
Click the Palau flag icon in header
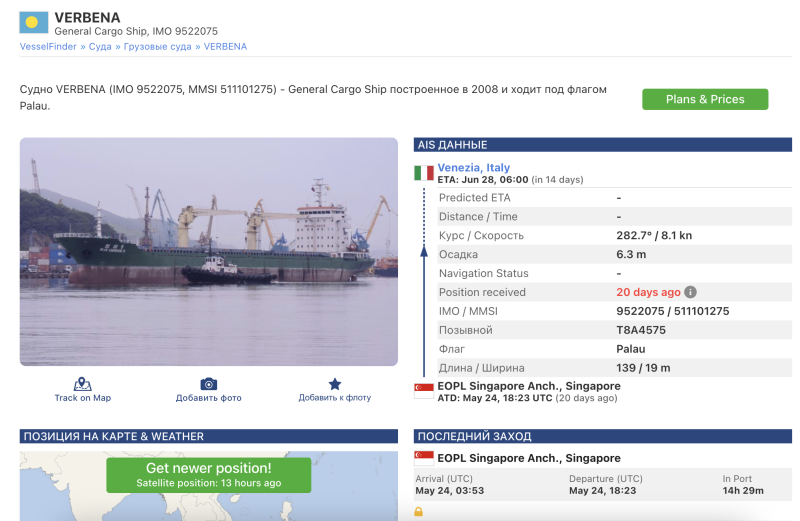[34, 22]
